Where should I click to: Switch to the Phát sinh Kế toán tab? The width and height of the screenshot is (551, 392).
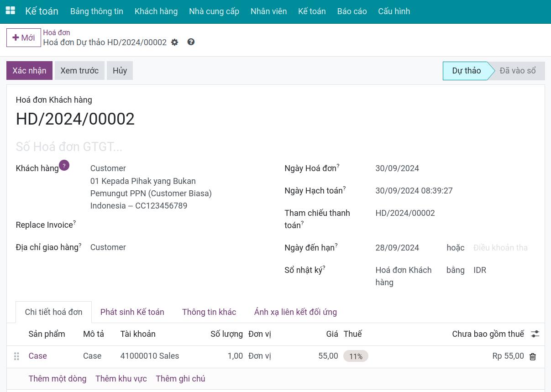[x=132, y=312]
